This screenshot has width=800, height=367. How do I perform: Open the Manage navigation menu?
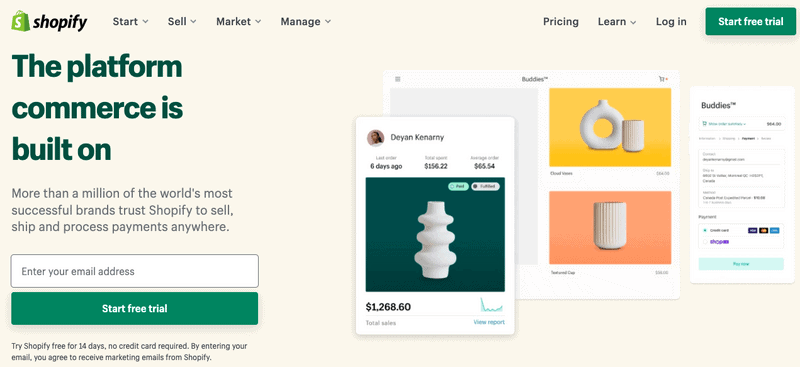[306, 21]
